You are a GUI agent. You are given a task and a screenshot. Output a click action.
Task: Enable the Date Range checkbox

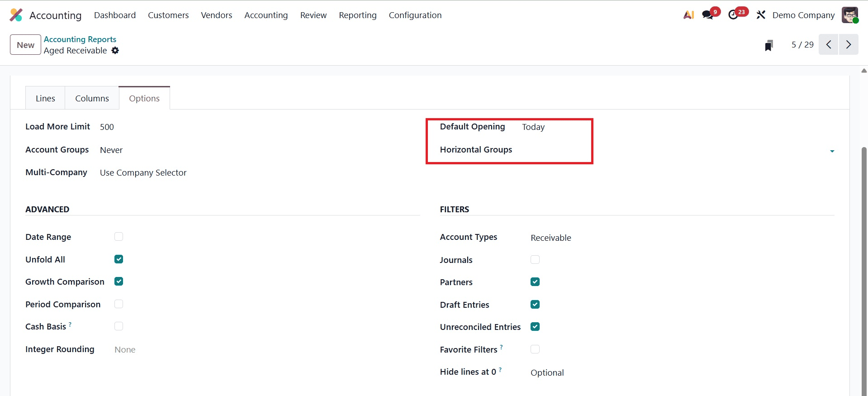pyautogui.click(x=119, y=237)
